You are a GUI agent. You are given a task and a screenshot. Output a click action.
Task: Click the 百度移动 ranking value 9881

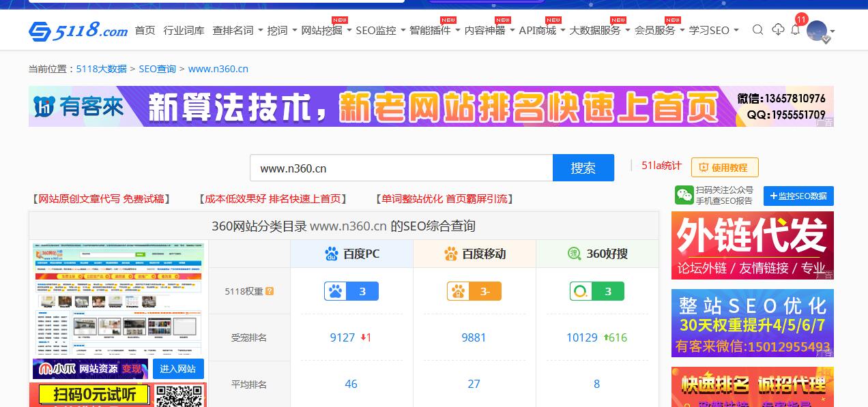(474, 337)
